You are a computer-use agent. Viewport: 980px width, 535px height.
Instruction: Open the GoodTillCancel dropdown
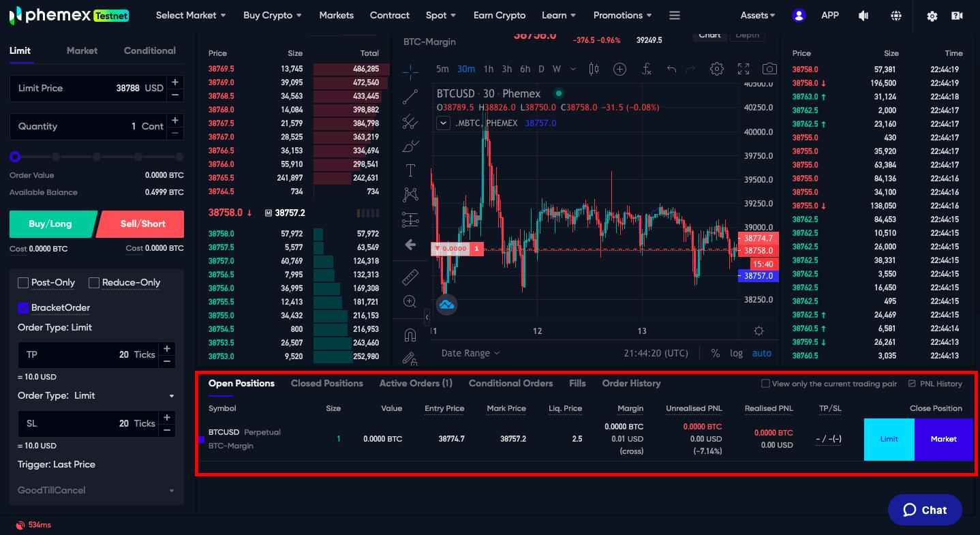point(96,490)
